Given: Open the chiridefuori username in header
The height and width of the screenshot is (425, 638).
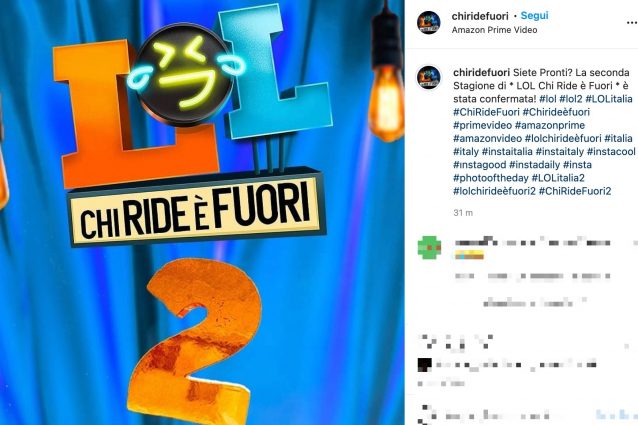Looking at the screenshot, I should [x=480, y=16].
